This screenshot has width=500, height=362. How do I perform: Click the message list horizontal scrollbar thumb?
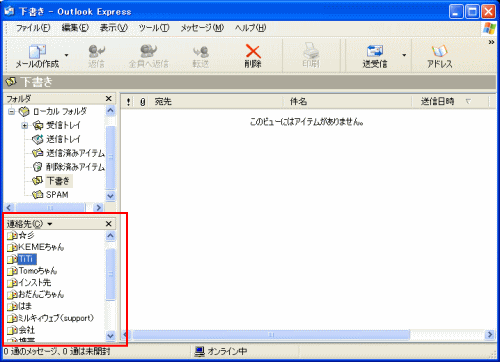(x=271, y=334)
